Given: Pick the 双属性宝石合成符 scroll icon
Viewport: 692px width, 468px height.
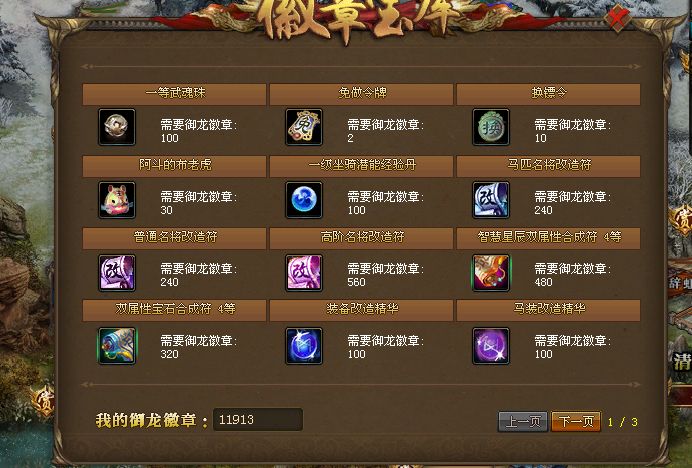Looking at the screenshot, I should pyautogui.click(x=117, y=345).
